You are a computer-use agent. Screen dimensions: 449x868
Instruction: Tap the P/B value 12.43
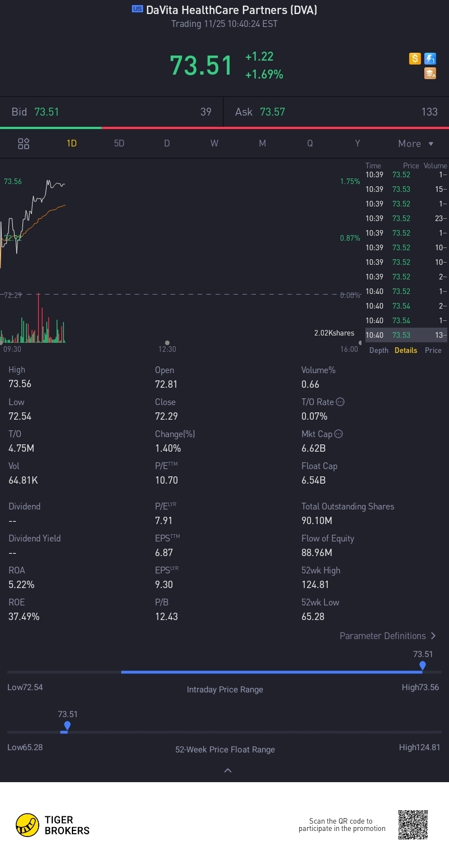(x=166, y=617)
